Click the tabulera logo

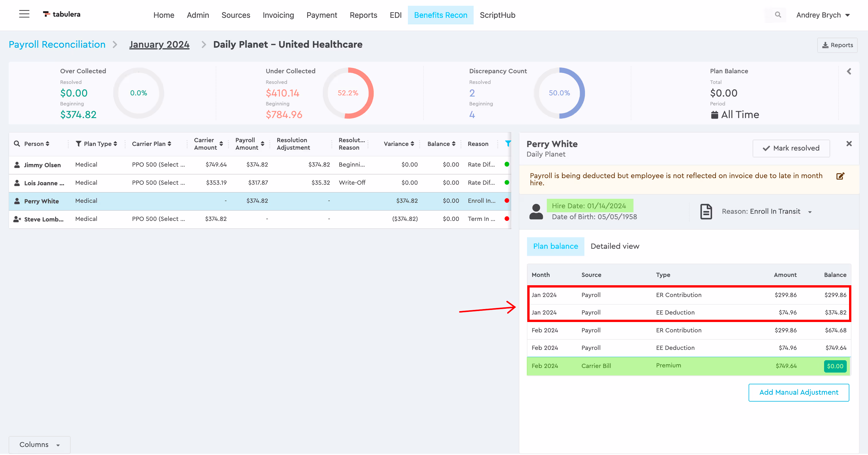pyautogui.click(x=62, y=14)
